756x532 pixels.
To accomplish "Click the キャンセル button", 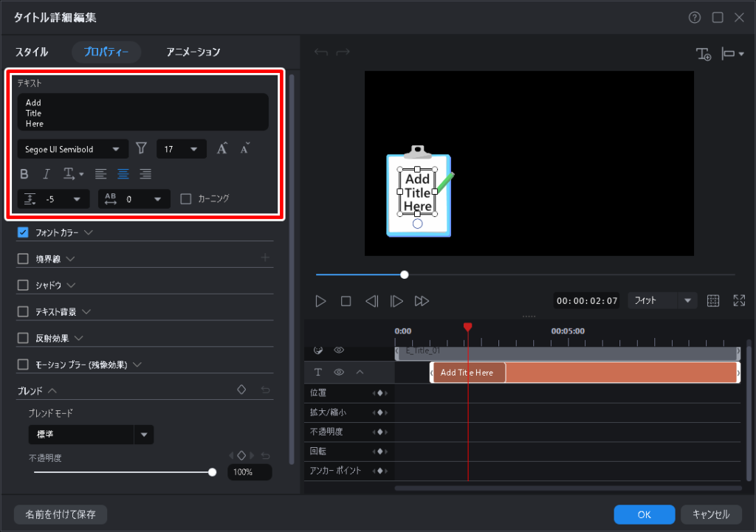I will (712, 514).
